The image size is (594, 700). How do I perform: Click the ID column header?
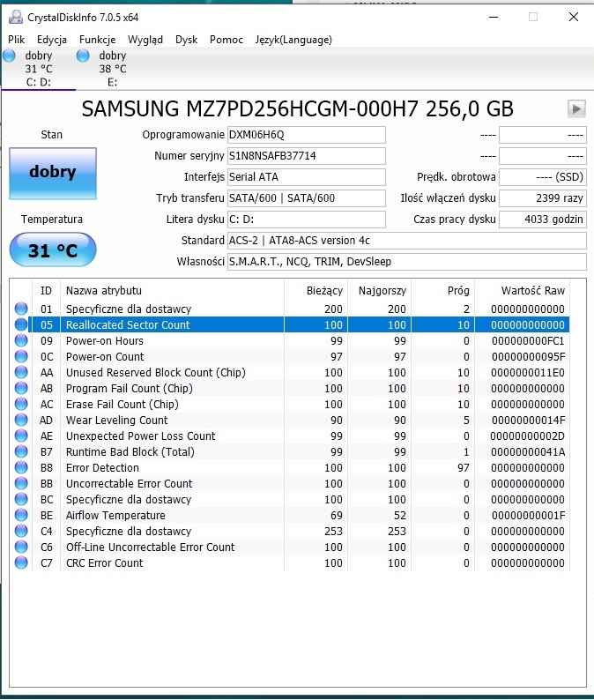pyautogui.click(x=46, y=291)
